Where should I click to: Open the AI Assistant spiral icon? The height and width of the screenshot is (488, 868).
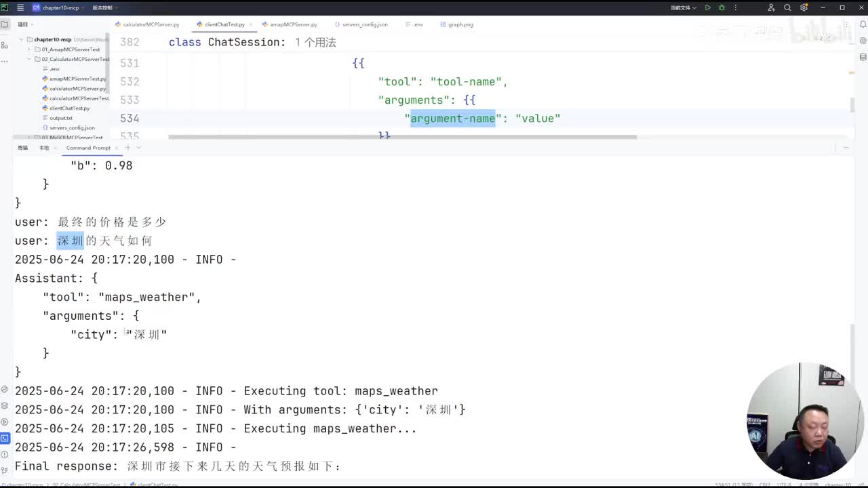[863, 41]
